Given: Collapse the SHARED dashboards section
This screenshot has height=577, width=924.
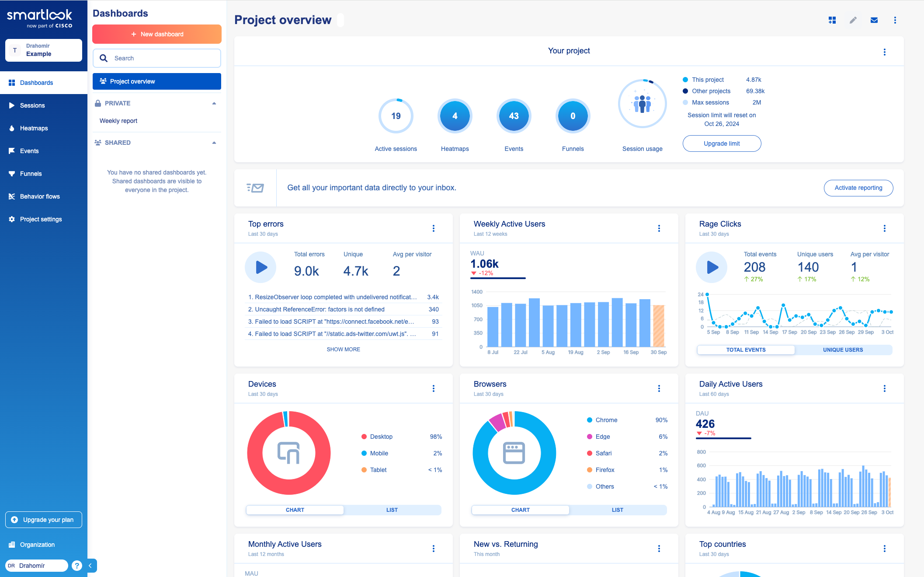Looking at the screenshot, I should 214,143.
